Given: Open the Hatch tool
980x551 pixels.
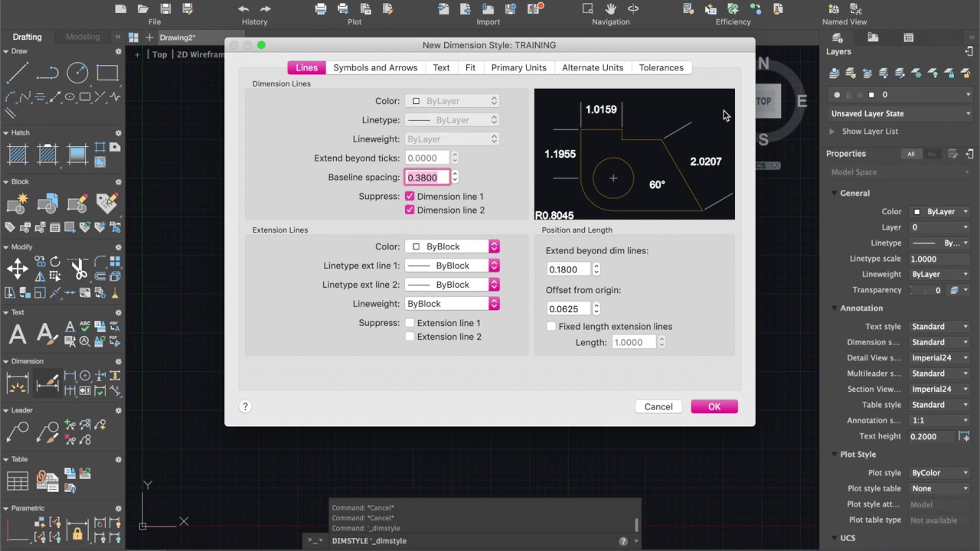Looking at the screenshot, I should point(18,154).
